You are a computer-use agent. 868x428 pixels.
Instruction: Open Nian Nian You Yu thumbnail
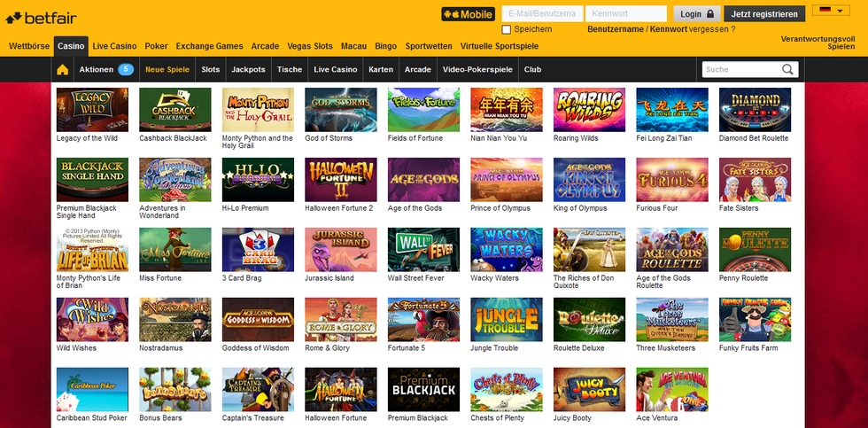(x=507, y=110)
